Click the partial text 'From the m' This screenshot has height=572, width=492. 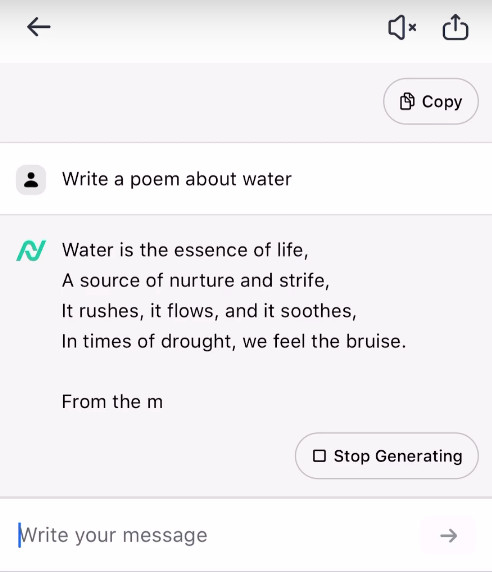[112, 402]
